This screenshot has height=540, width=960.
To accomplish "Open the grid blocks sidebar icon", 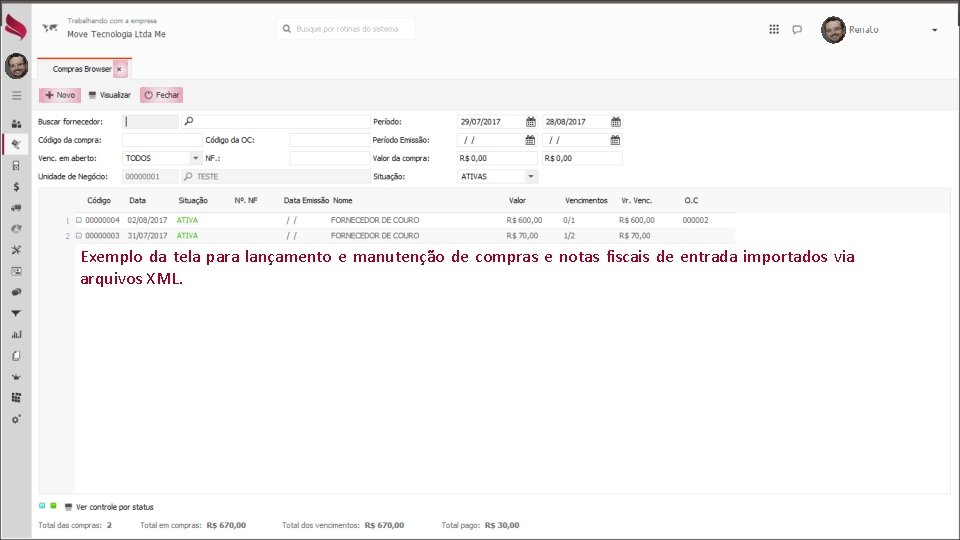I will coord(17,398).
